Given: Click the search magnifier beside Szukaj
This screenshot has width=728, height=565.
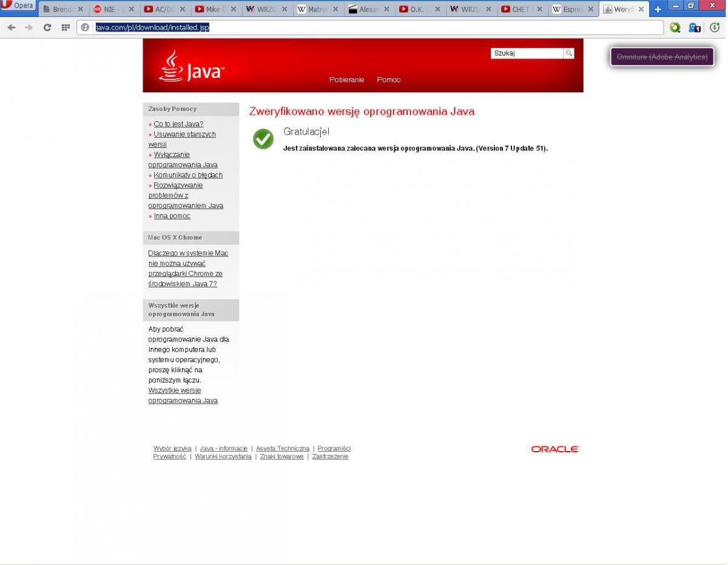Looking at the screenshot, I should click(x=568, y=53).
